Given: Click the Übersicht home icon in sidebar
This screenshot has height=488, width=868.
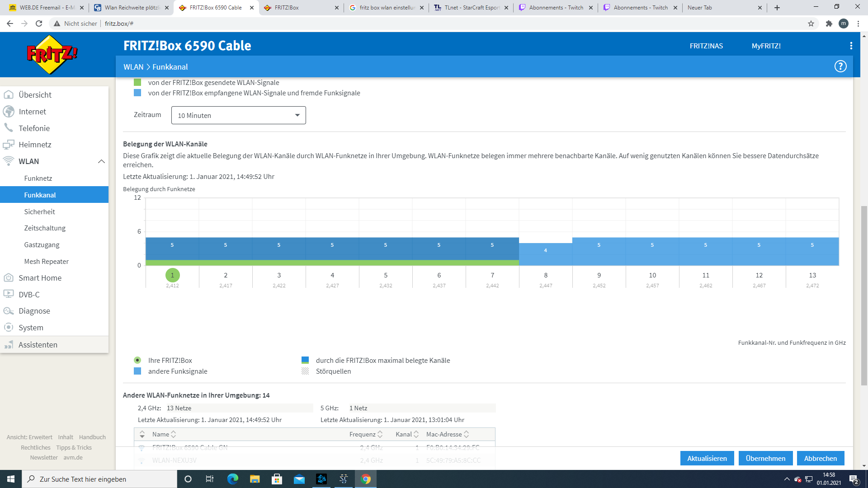Looking at the screenshot, I should 9,95.
